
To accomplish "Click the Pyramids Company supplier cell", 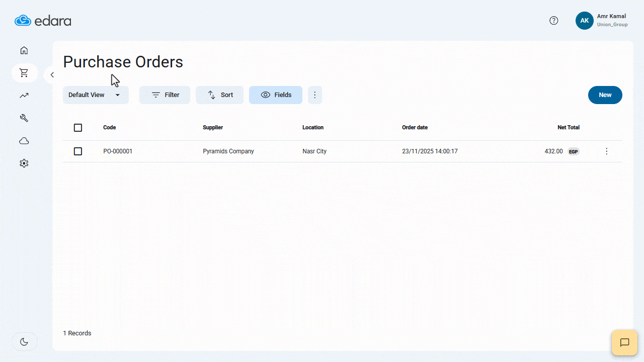I will (228, 151).
